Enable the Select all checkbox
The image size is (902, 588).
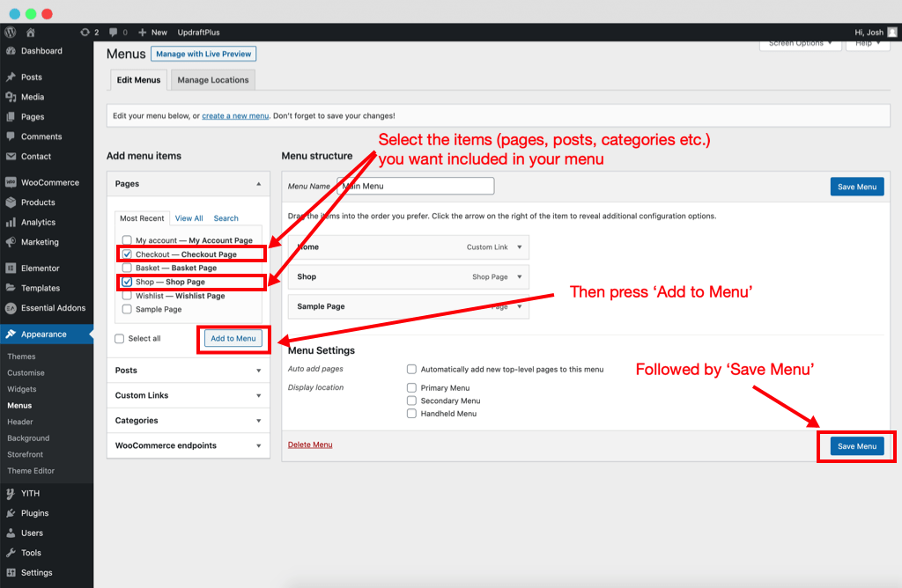(119, 338)
